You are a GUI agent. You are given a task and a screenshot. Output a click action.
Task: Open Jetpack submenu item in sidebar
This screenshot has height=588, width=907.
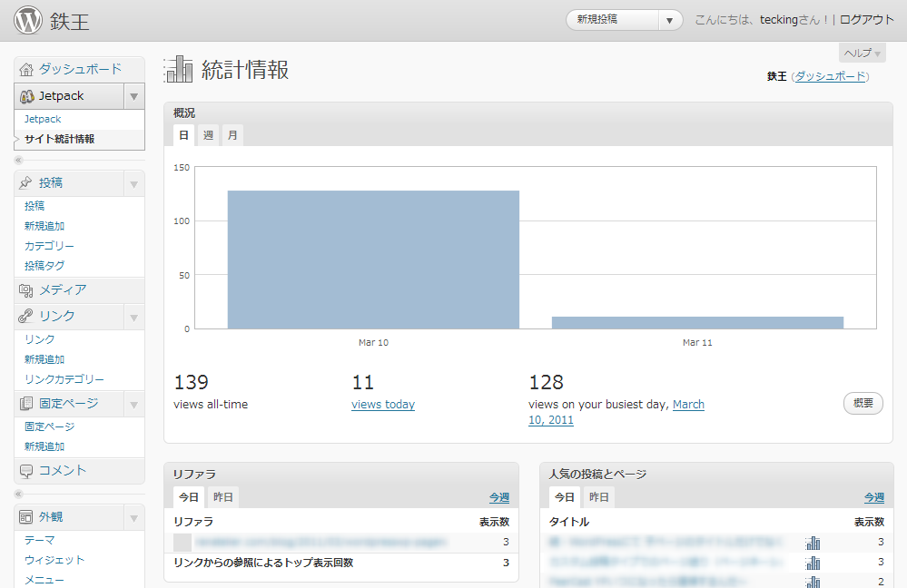pyautogui.click(x=43, y=119)
